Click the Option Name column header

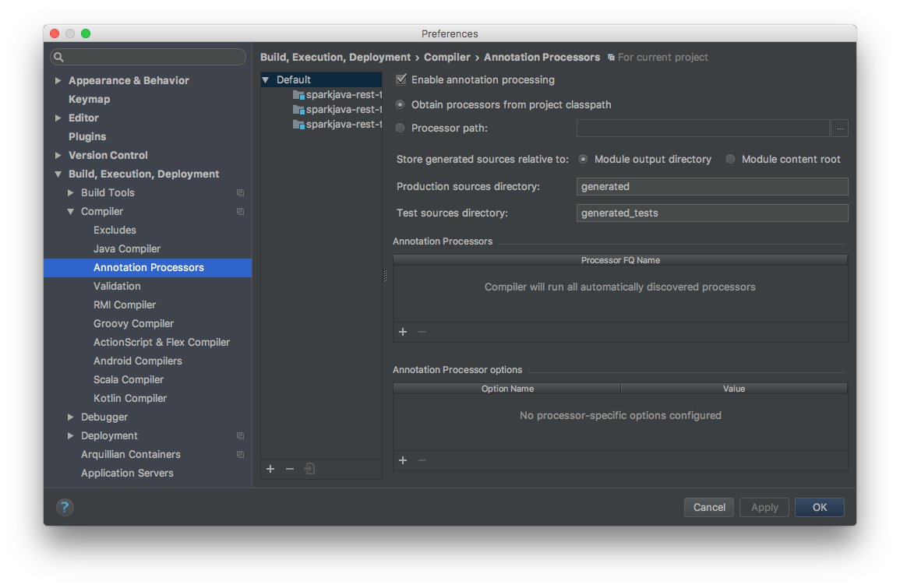(x=506, y=389)
